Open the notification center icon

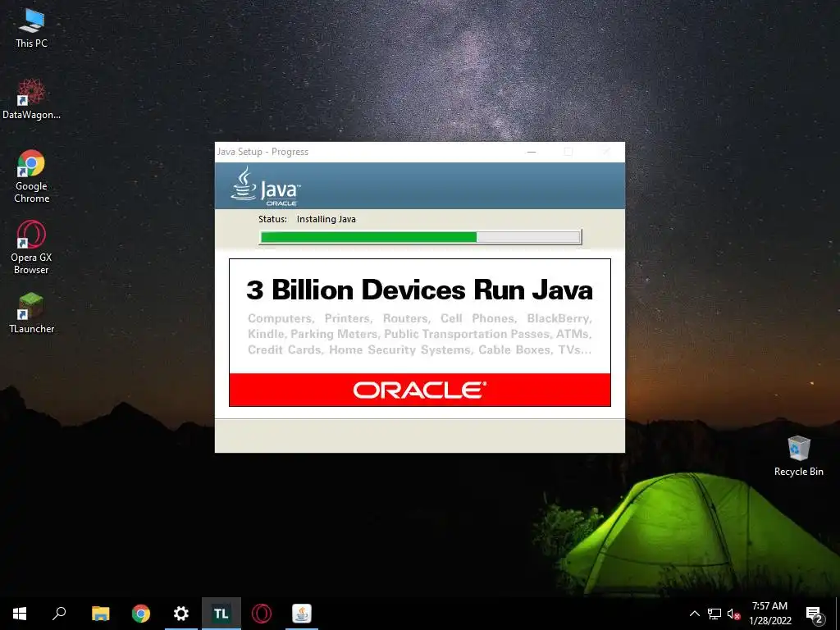[x=815, y=614]
